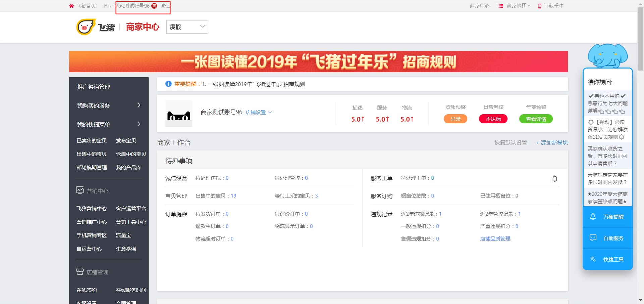The image size is (644, 304).
Task: Open 仓库中的宝贝 in sidebar
Action: (131, 154)
